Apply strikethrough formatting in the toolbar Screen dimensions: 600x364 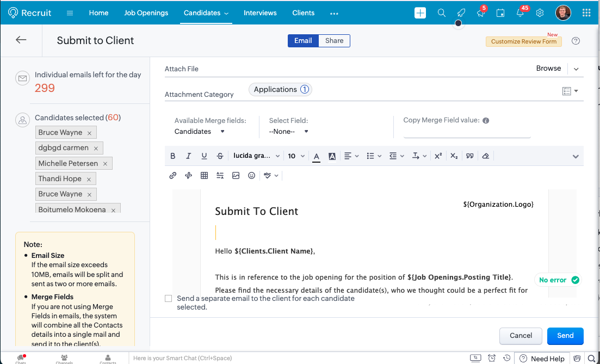coord(220,156)
